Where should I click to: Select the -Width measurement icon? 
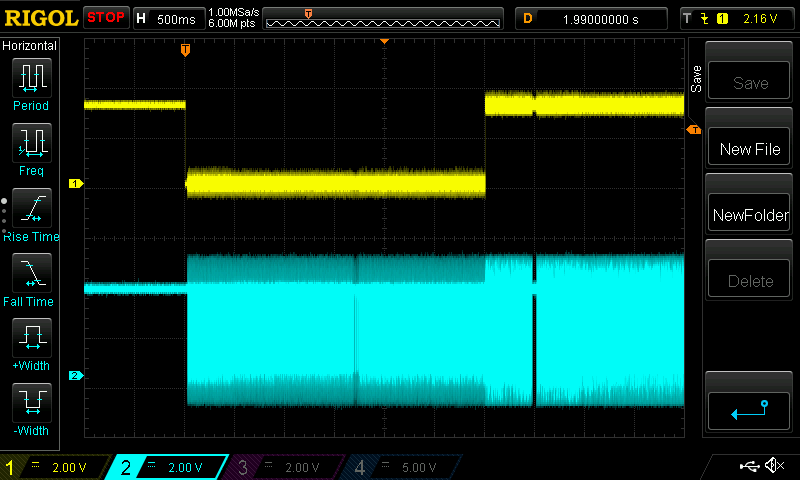coord(32,402)
